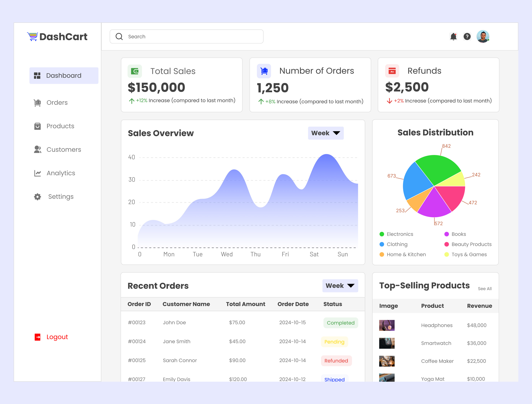The height and width of the screenshot is (404, 532).
Task: Click inside the search input field
Action: coord(168,36)
